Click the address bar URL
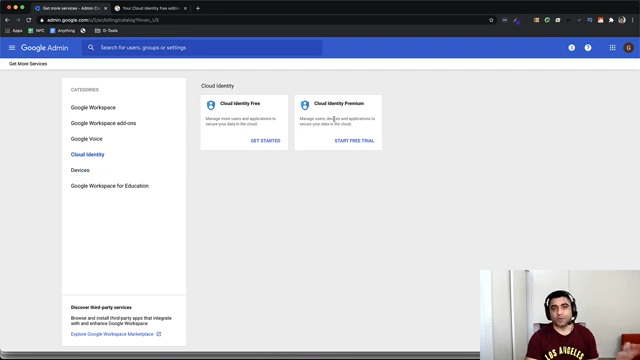Image resolution: width=640 pixels, height=360 pixels. tap(103, 20)
